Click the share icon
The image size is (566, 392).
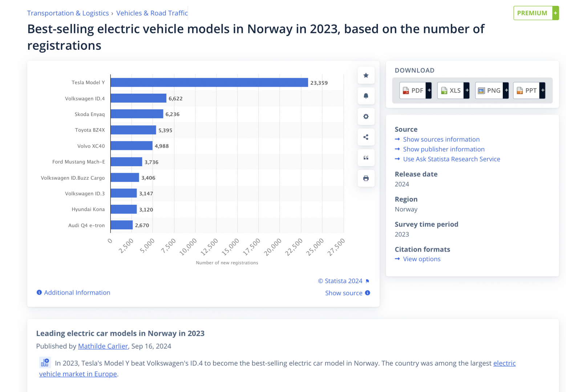pyautogui.click(x=366, y=137)
